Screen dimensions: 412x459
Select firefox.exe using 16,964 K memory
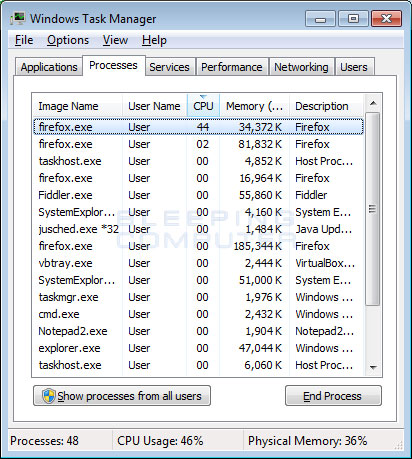(198, 178)
